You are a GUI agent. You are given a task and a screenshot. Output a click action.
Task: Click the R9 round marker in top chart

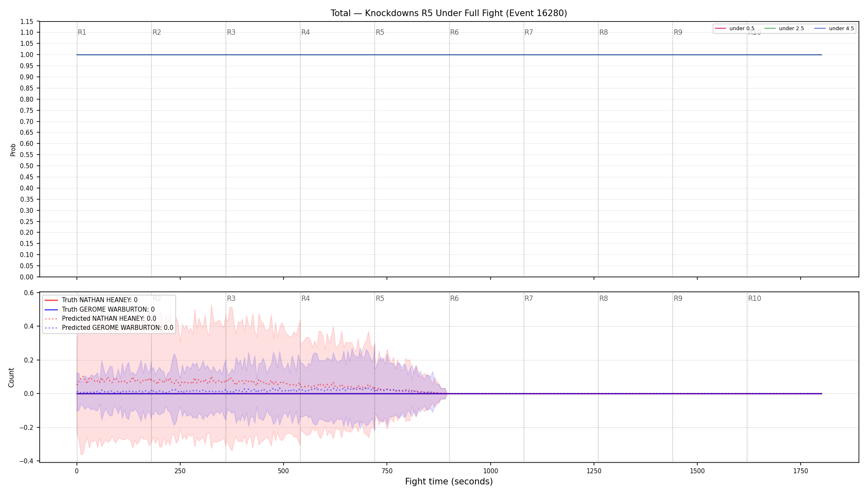click(678, 32)
